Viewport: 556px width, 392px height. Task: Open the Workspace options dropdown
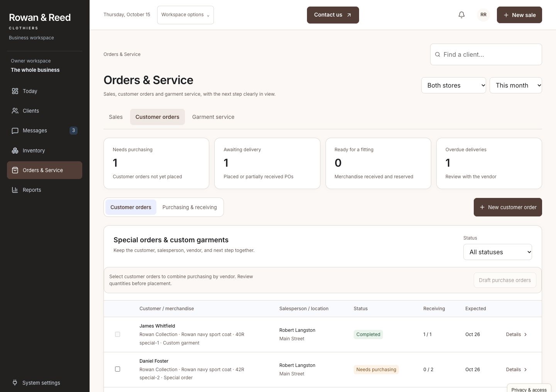click(x=185, y=15)
